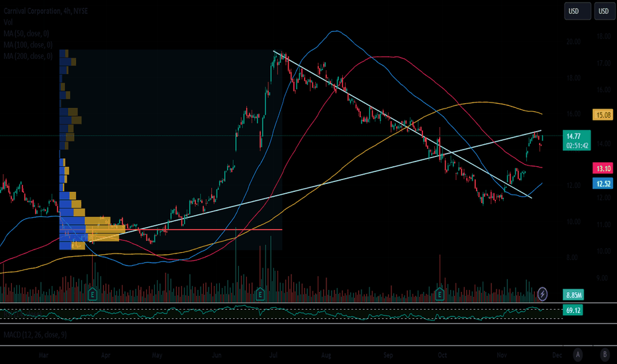Click the Aug label on time axis
Image resolution: width=617 pixels, height=364 pixels.
pyautogui.click(x=326, y=355)
